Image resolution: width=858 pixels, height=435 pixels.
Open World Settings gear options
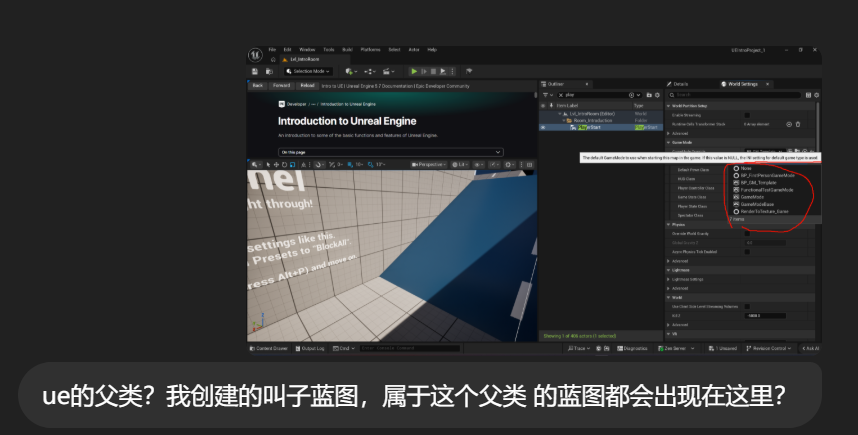(816, 95)
